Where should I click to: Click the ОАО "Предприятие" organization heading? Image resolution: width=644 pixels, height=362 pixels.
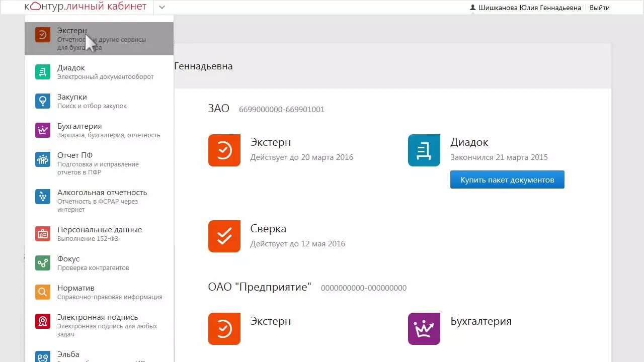coord(260,287)
